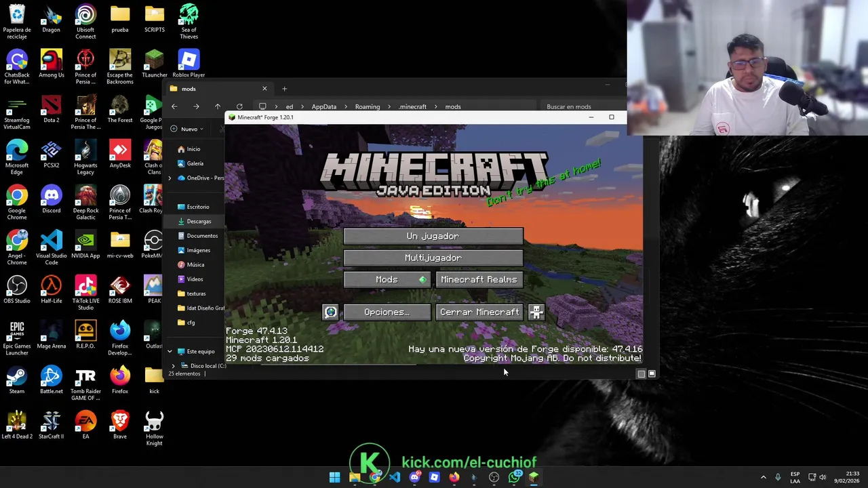Launch TikTok LIVE Studio
This screenshot has height=488, width=868.
click(x=85, y=293)
